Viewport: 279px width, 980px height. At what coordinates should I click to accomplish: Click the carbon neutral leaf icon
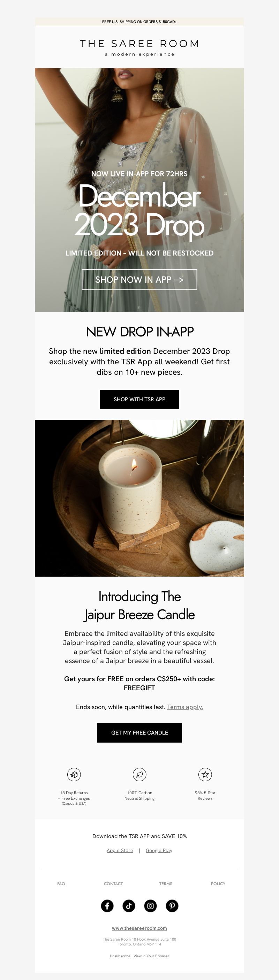pyautogui.click(x=139, y=774)
